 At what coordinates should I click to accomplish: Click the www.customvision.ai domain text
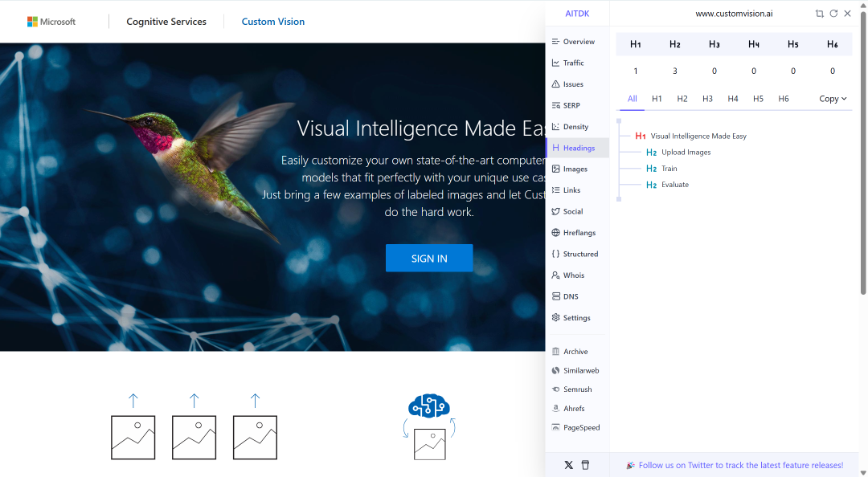(734, 14)
